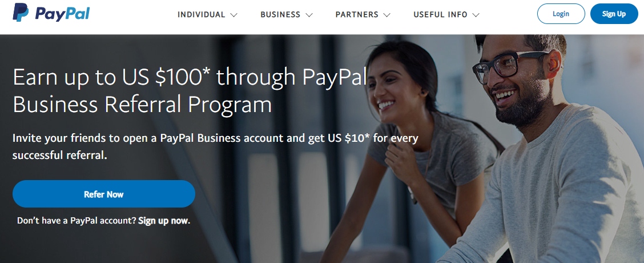This screenshot has width=644, height=263.
Task: Follow the 'Sign up now' link
Action: (x=164, y=221)
